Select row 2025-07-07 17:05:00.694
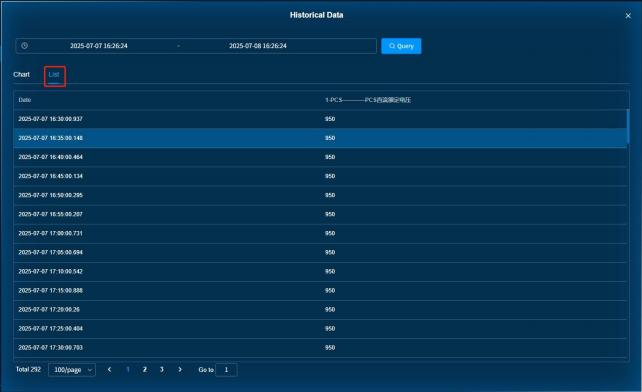 click(320, 252)
